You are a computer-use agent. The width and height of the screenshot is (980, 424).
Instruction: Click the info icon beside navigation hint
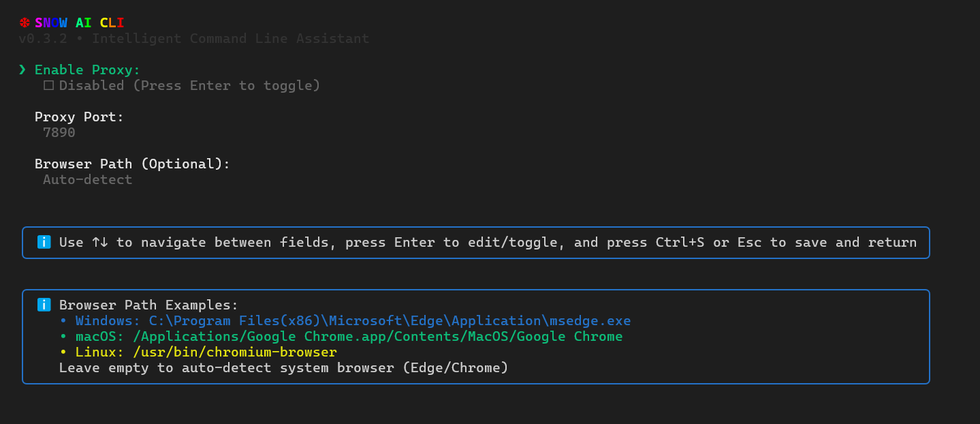44,242
